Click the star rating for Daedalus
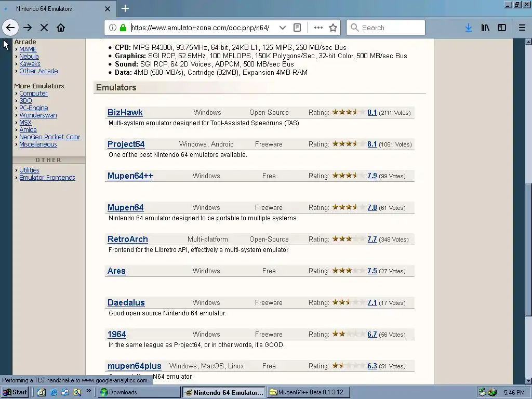 tap(349, 302)
